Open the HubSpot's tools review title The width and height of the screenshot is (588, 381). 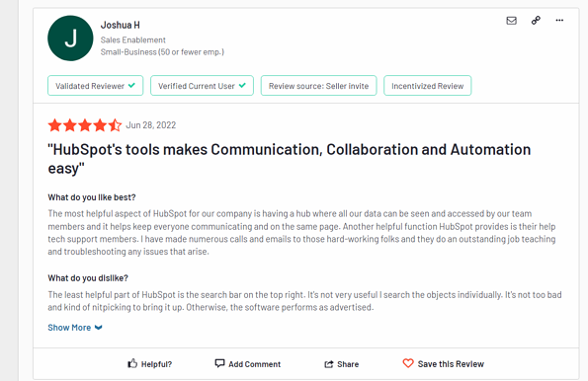click(x=290, y=159)
